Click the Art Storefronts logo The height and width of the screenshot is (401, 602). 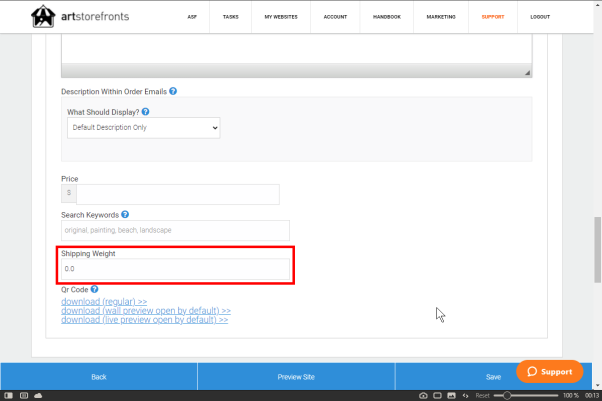click(x=80, y=16)
